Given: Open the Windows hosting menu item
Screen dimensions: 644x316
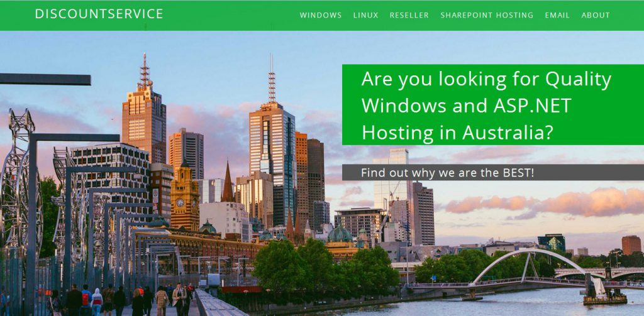Looking at the screenshot, I should click(x=321, y=15).
